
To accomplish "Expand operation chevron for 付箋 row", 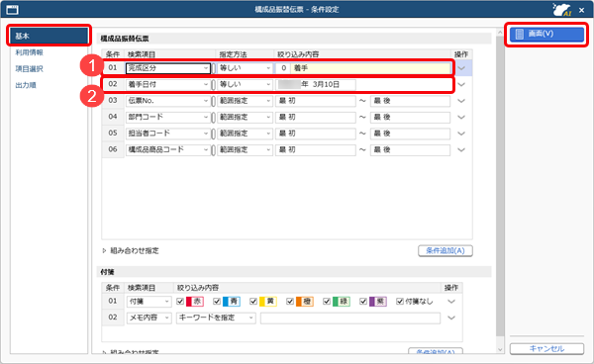I will click(451, 302).
